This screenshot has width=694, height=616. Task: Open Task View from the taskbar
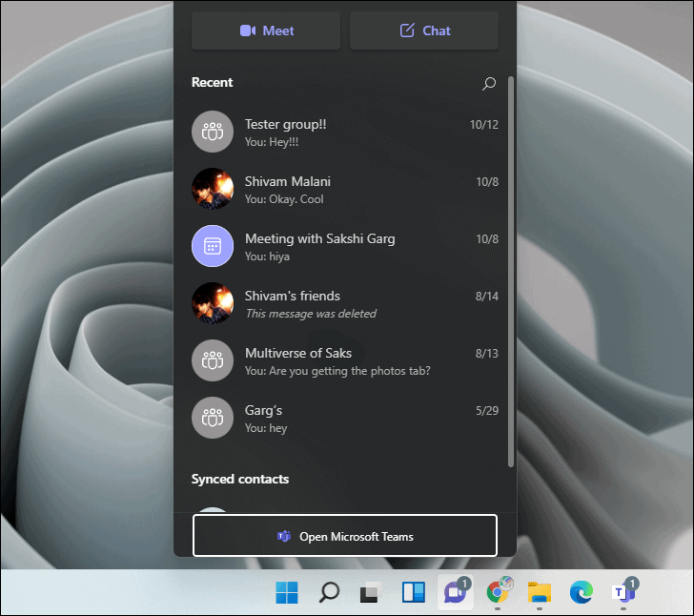coord(371,592)
